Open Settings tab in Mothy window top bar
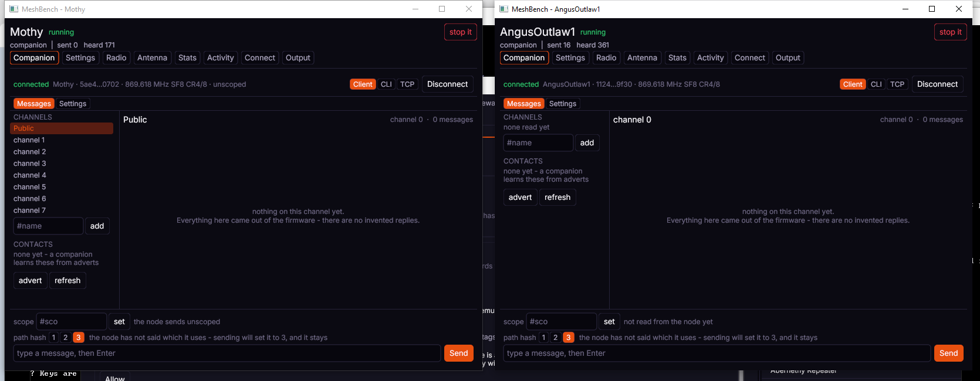Image resolution: width=980 pixels, height=381 pixels. (x=80, y=57)
